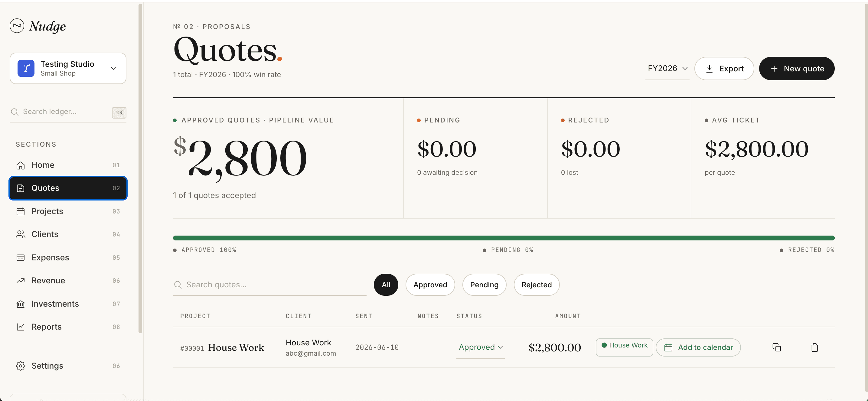Viewport: 868px width, 401px height.
Task: Click the Clients people icon
Action: pyautogui.click(x=21, y=234)
